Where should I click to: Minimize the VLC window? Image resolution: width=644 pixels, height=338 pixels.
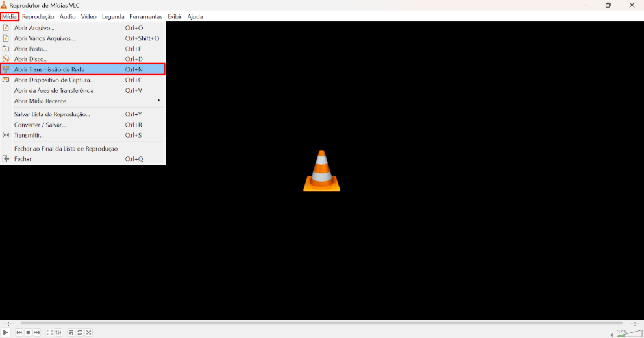point(585,5)
